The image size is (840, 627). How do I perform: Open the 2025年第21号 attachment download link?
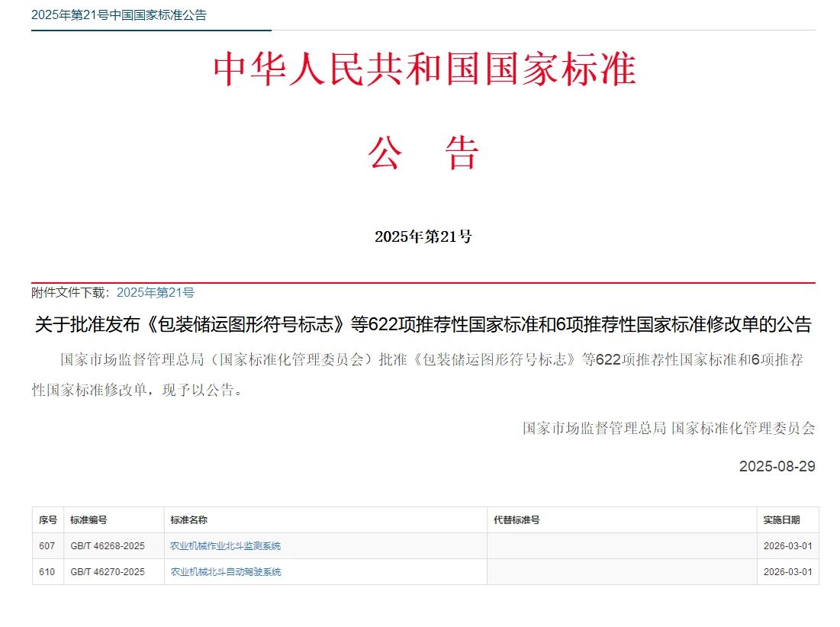coord(156,292)
